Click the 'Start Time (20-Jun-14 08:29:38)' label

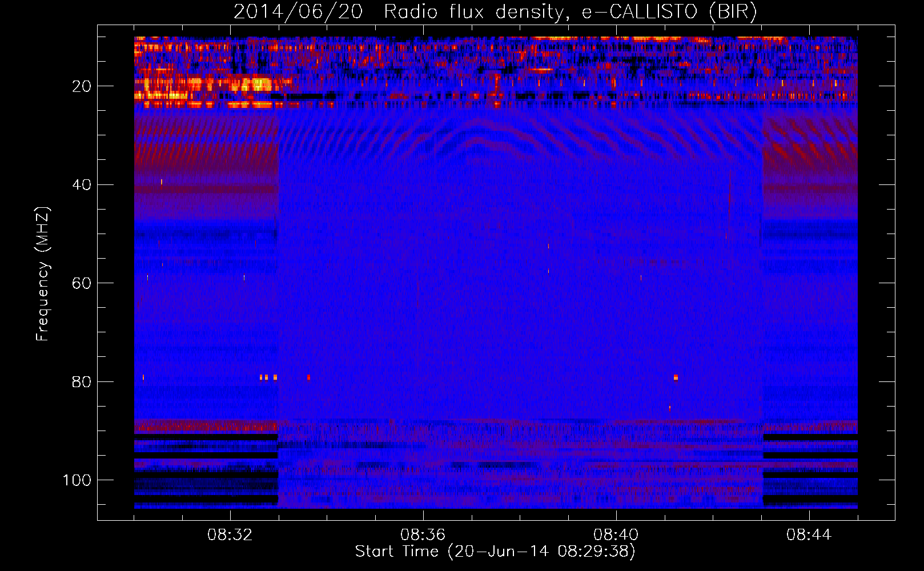click(x=495, y=552)
